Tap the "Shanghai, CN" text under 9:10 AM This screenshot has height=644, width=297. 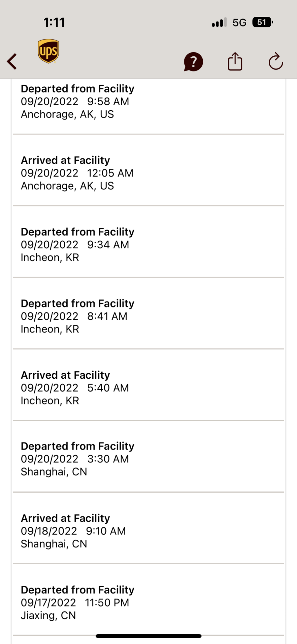54,544
